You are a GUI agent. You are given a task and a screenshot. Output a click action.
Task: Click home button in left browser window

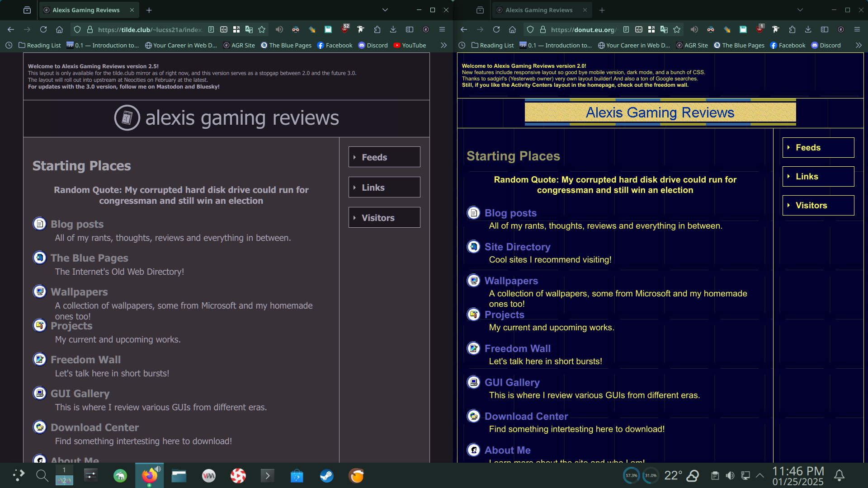coord(59,29)
